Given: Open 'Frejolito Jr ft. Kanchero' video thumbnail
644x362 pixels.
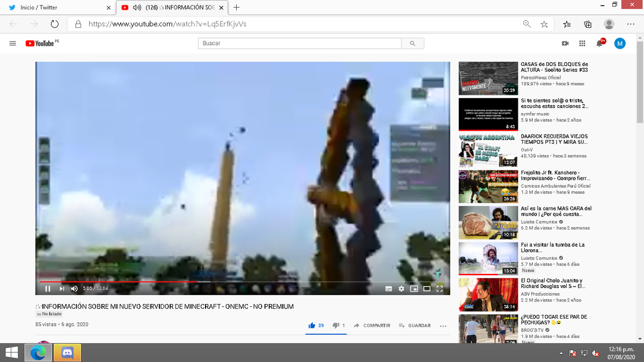Looking at the screenshot, I should point(488,187).
